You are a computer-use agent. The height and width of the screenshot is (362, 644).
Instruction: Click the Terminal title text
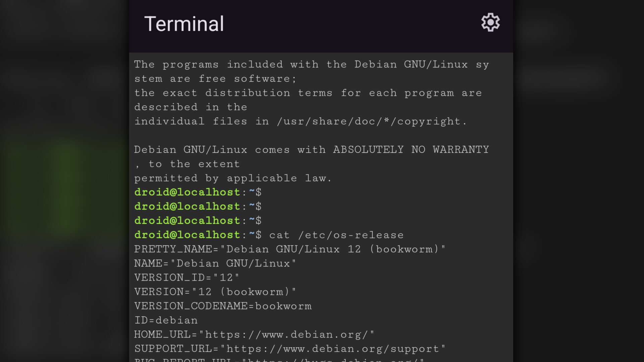coord(184,24)
